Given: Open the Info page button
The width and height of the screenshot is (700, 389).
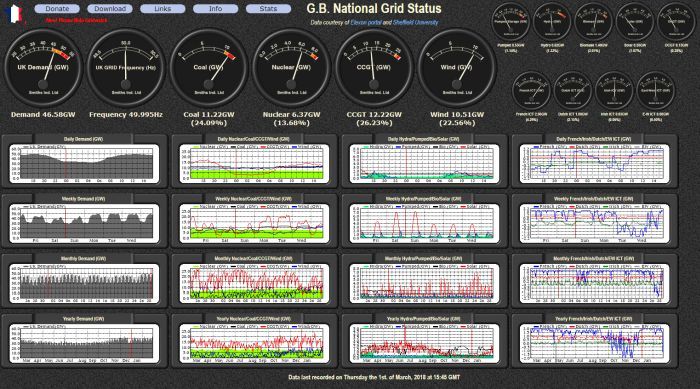Looking at the screenshot, I should [216, 8].
